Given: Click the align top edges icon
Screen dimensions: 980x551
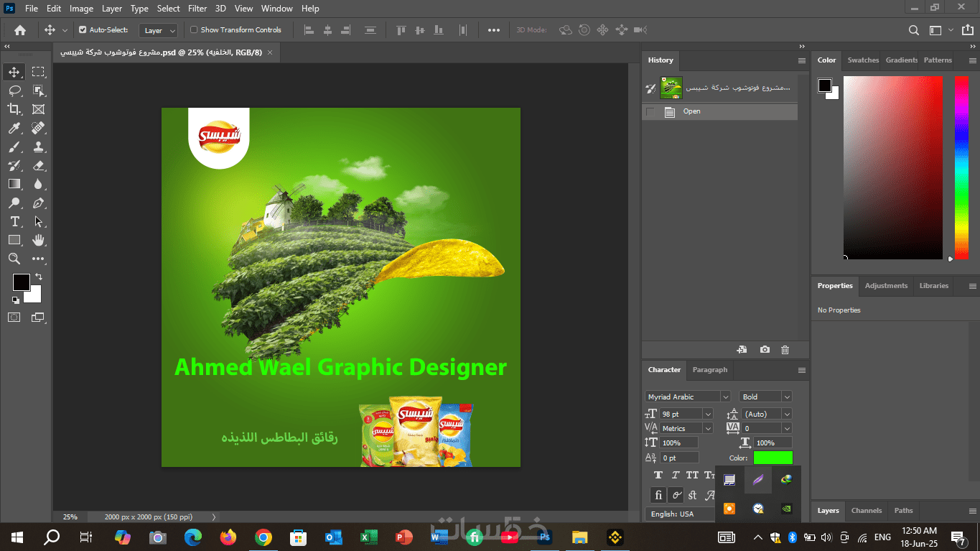Looking at the screenshot, I should 401,30.
